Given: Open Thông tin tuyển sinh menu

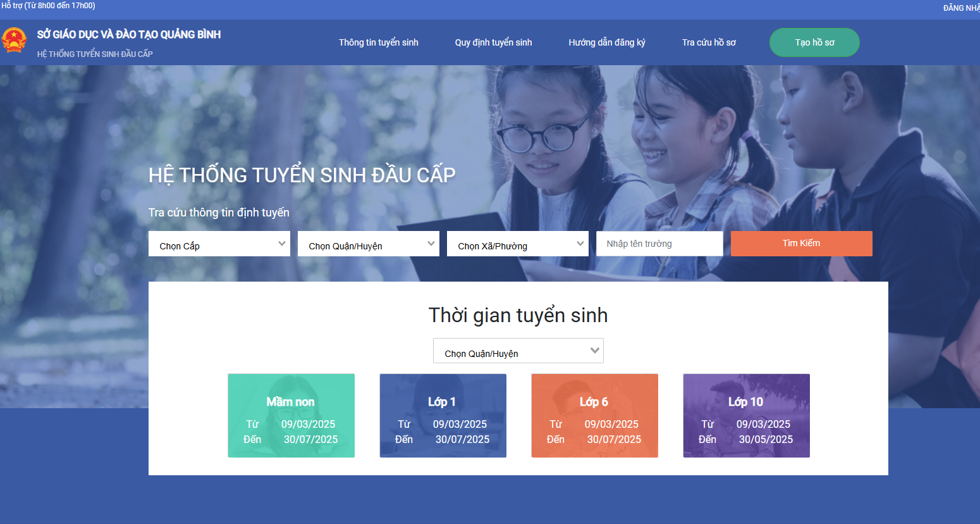Looking at the screenshot, I should click(378, 42).
